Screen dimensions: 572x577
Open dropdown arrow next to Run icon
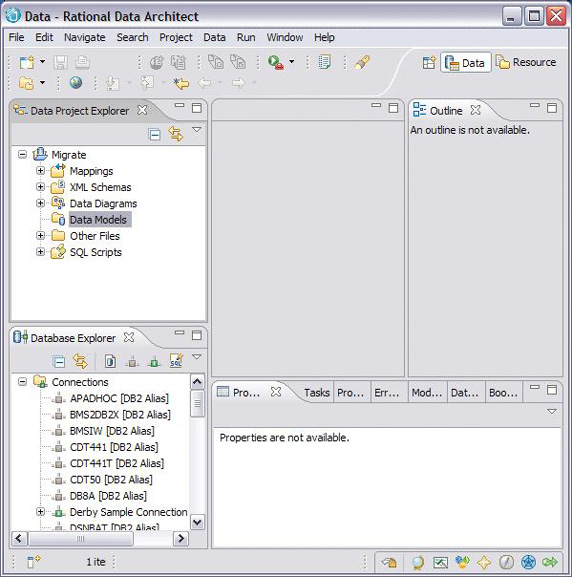click(292, 61)
